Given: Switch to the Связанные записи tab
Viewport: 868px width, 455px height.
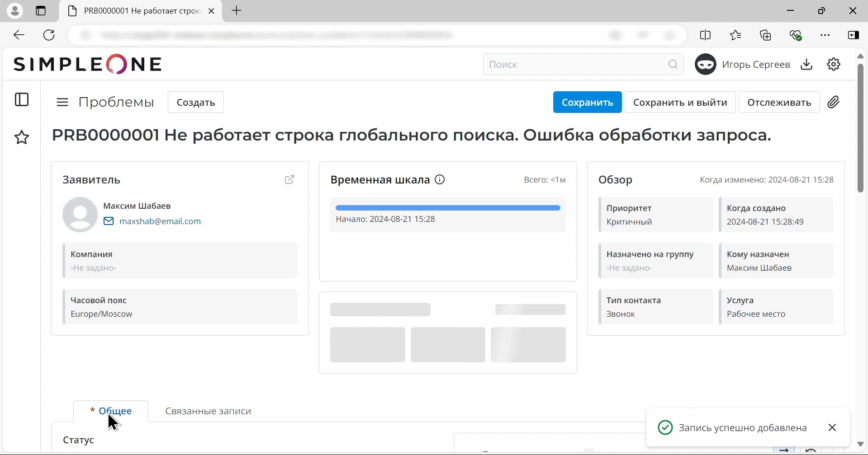Looking at the screenshot, I should tap(208, 411).
